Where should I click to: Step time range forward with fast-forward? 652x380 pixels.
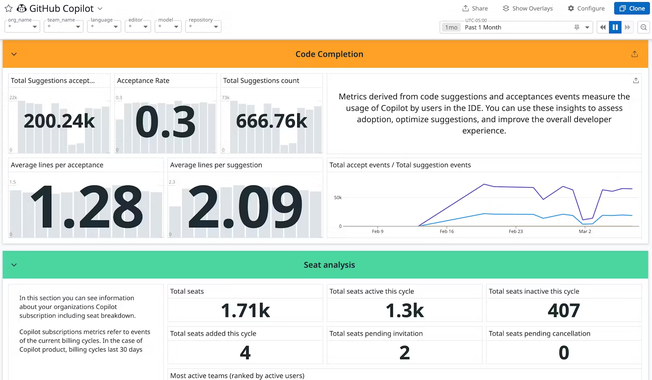pos(627,27)
